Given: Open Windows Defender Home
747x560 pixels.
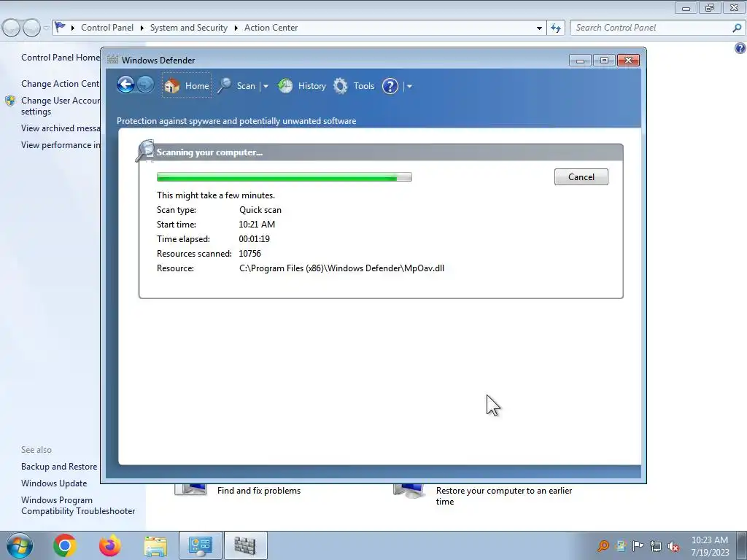Looking at the screenshot, I should [186, 86].
